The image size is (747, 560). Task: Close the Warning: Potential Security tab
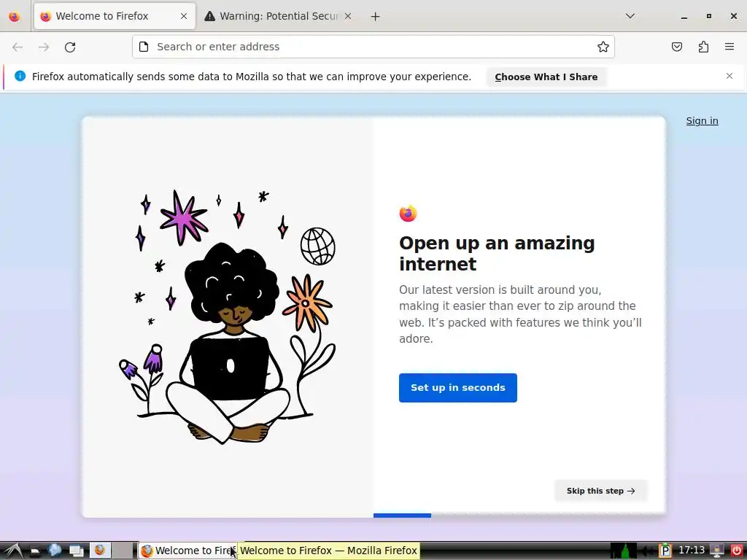348,16
